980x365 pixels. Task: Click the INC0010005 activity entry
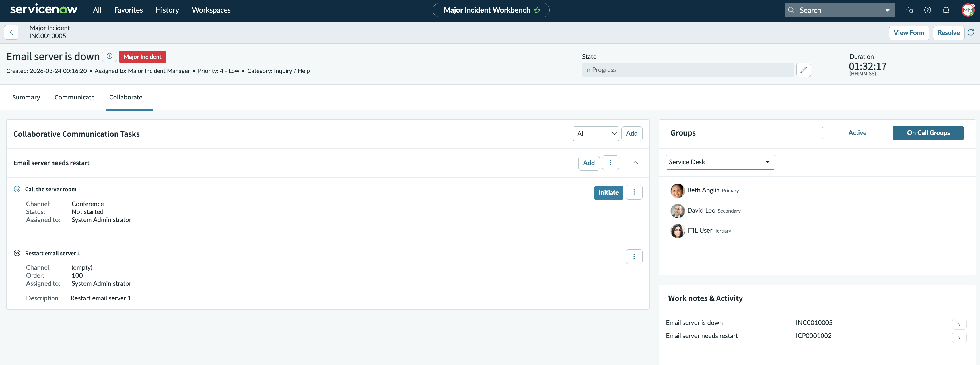pyautogui.click(x=814, y=323)
